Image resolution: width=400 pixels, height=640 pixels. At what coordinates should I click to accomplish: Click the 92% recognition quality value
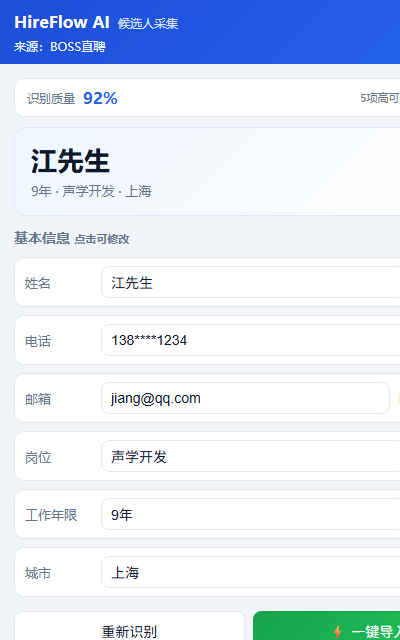pyautogui.click(x=100, y=98)
